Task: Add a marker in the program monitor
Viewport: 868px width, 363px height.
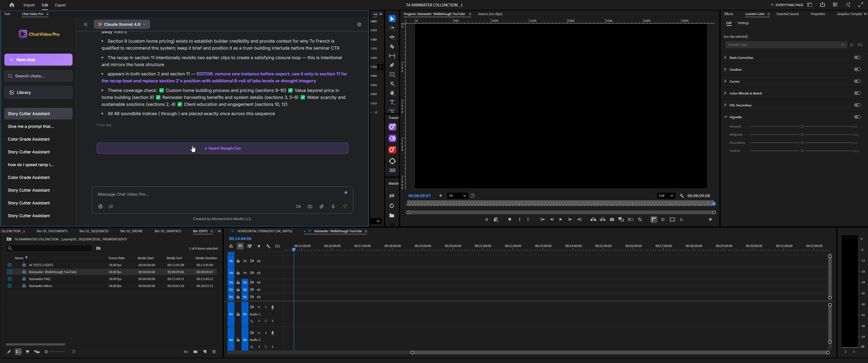Action: 510,219
